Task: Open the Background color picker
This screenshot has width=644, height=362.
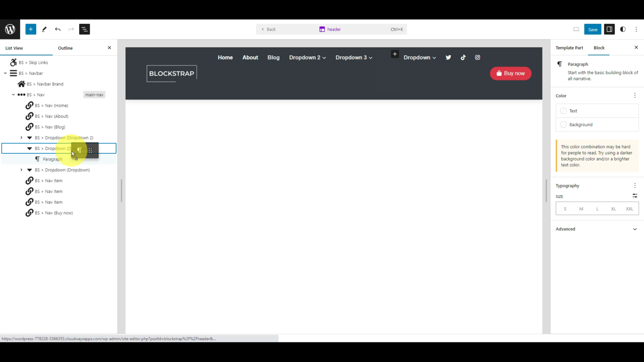Action: tap(597, 124)
